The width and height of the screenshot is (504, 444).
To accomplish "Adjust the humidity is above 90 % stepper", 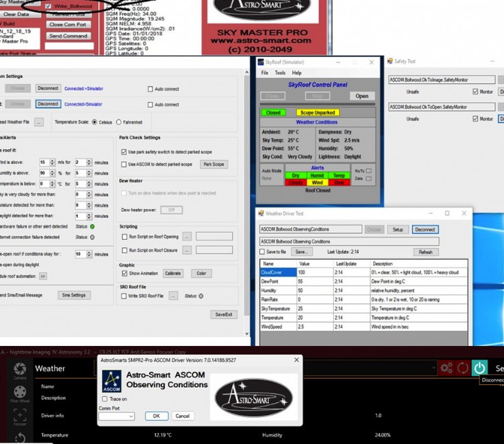I will pyautogui.click(x=52, y=173).
